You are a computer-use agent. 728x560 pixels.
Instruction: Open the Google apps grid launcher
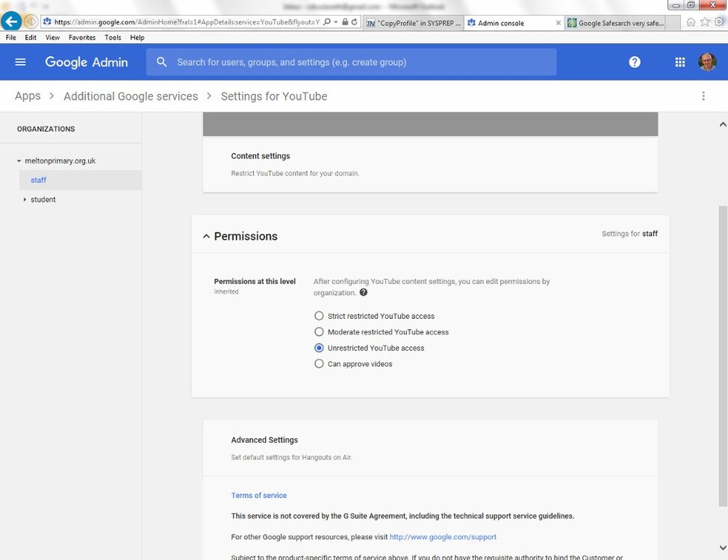click(679, 62)
